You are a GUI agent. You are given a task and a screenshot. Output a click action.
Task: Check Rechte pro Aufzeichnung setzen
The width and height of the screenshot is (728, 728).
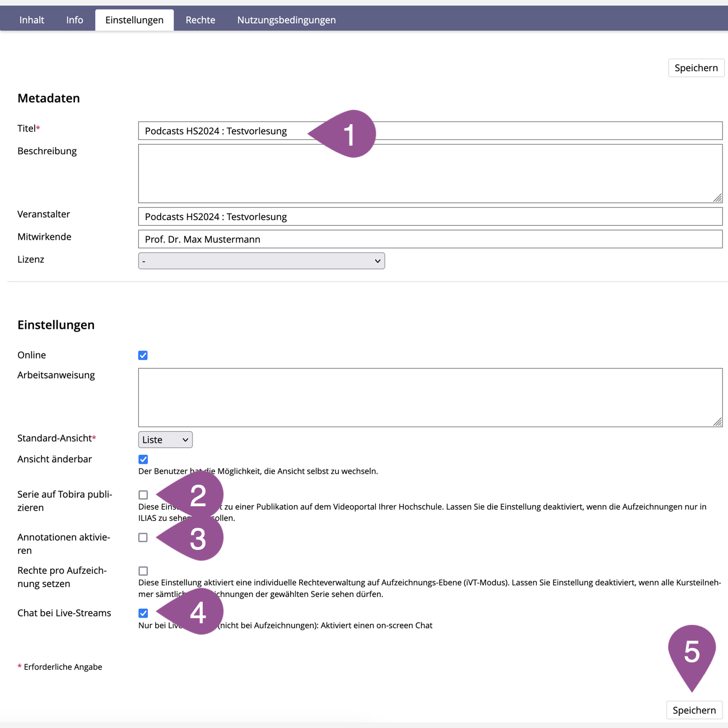(143, 571)
